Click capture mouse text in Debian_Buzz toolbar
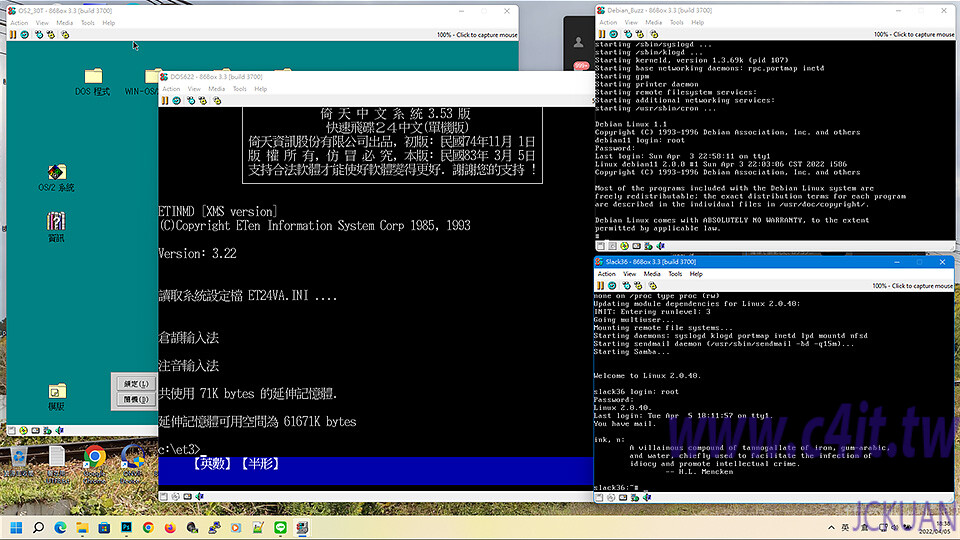Viewport: 960px width, 540px height. tap(913, 34)
